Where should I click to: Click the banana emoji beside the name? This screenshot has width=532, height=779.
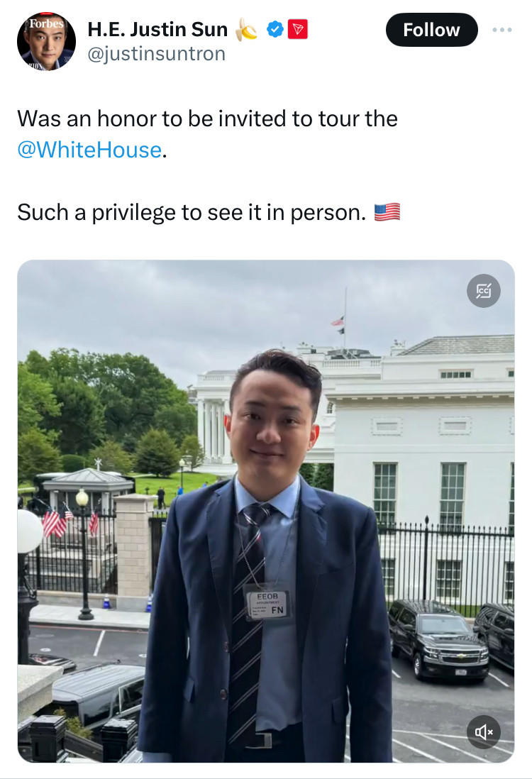(x=246, y=29)
